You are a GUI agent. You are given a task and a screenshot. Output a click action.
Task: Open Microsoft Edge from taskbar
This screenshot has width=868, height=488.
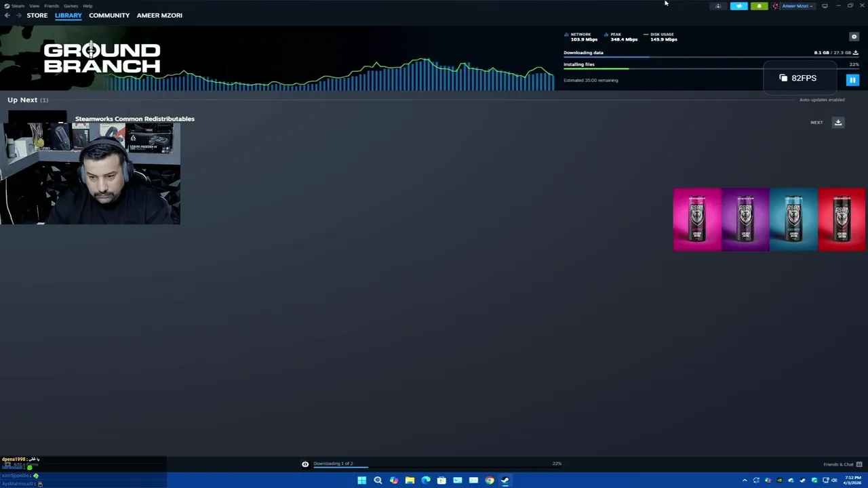coord(426,481)
